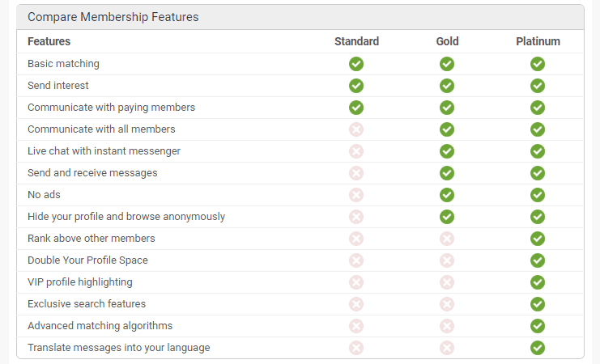The image size is (600, 364).
Task: Click Platinum checkmark for Send and receive messages
Action: (538, 173)
